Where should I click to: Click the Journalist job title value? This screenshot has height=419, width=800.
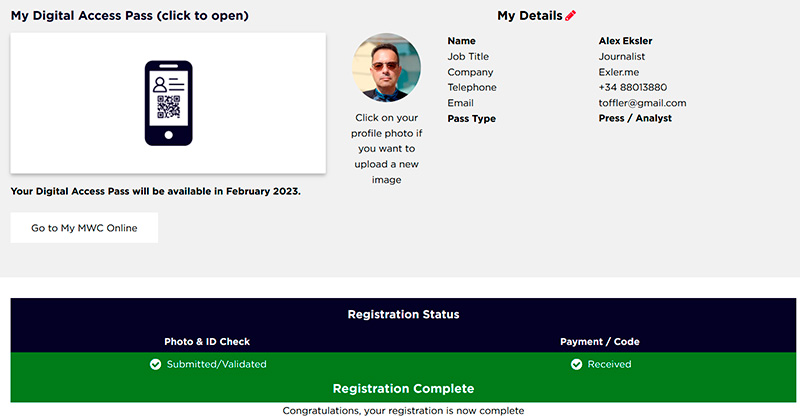coord(622,57)
